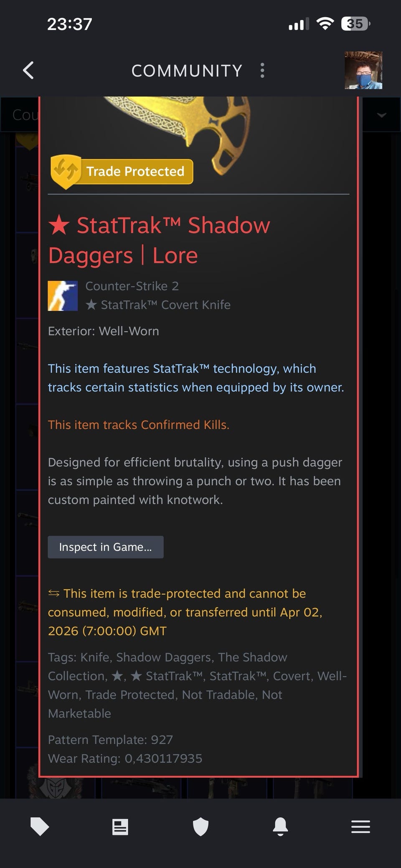Viewport: 401px width, 868px height.
Task: Click Inspect in Game button
Action: (106, 547)
